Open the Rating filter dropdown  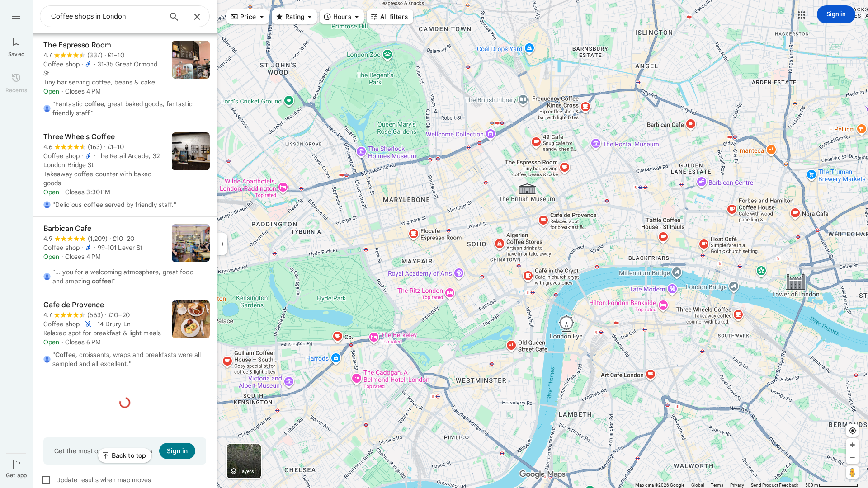pos(294,17)
